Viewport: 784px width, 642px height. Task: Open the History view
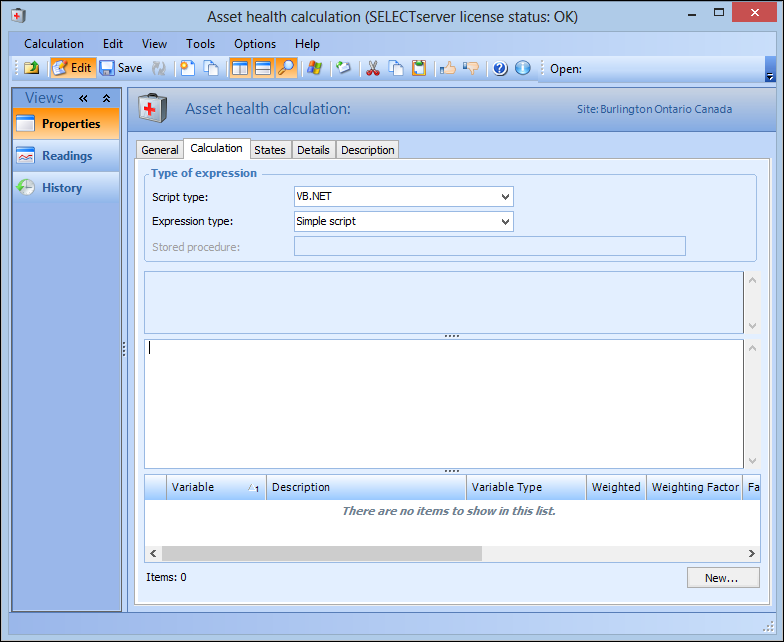(x=62, y=188)
